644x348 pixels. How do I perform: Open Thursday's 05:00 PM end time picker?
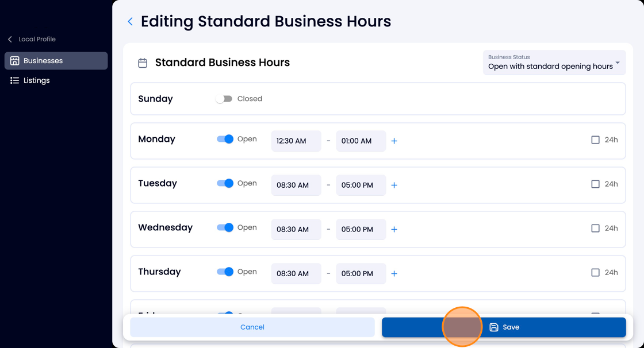[361, 273]
